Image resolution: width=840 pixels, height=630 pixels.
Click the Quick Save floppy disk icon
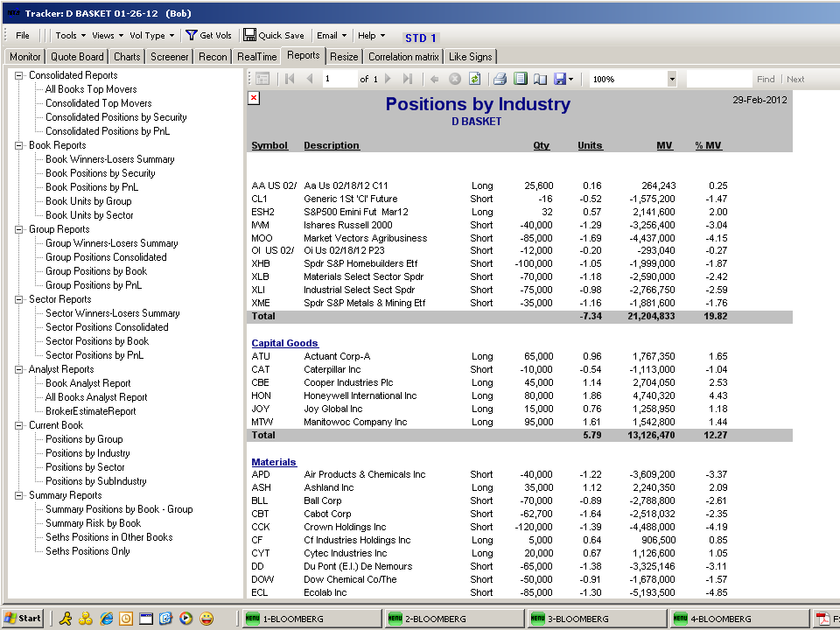click(x=249, y=35)
